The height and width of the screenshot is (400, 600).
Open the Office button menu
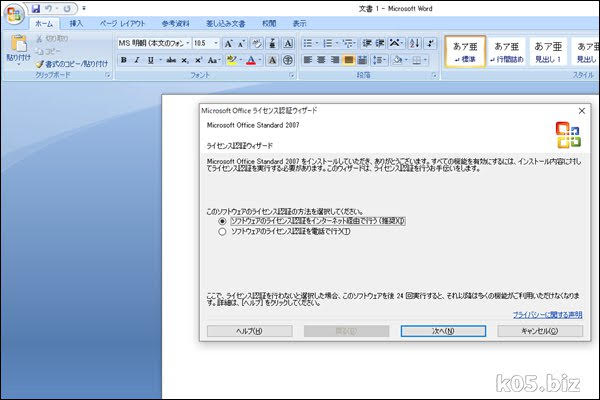(14, 13)
